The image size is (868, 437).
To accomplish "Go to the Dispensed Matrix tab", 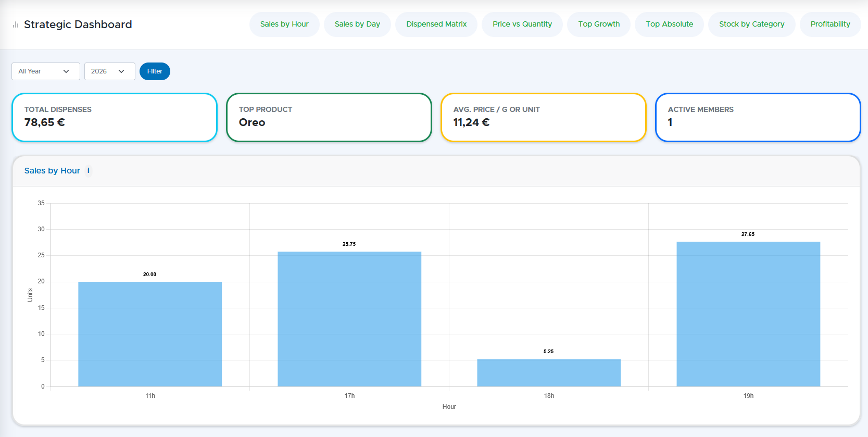I will tap(436, 24).
